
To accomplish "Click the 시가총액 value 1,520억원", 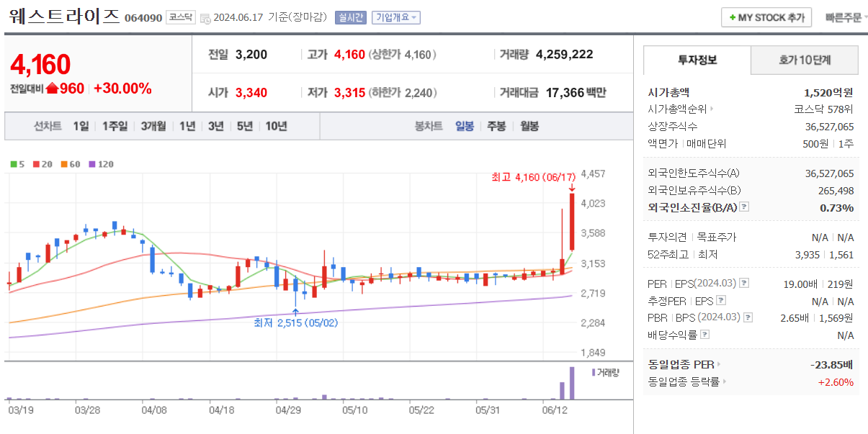I will (x=828, y=92).
